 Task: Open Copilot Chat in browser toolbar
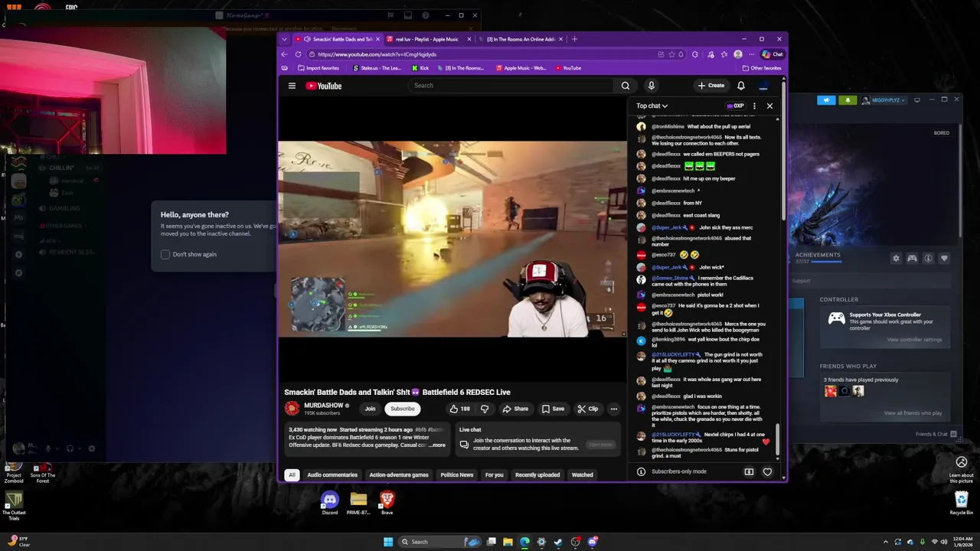(x=773, y=54)
